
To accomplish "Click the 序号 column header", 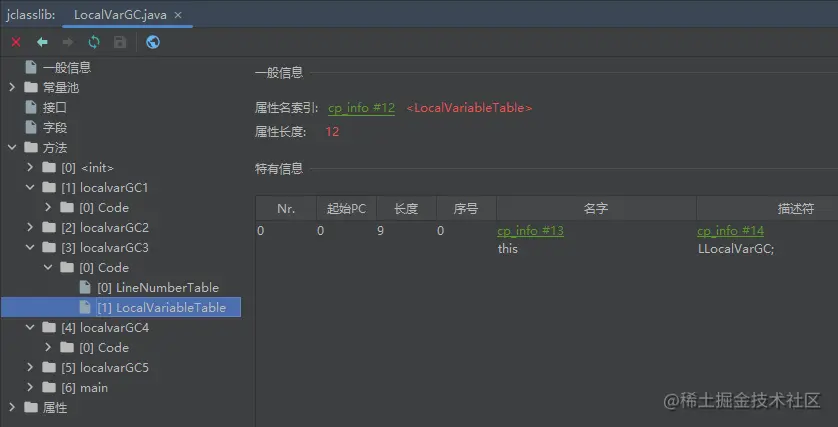I will (466, 208).
